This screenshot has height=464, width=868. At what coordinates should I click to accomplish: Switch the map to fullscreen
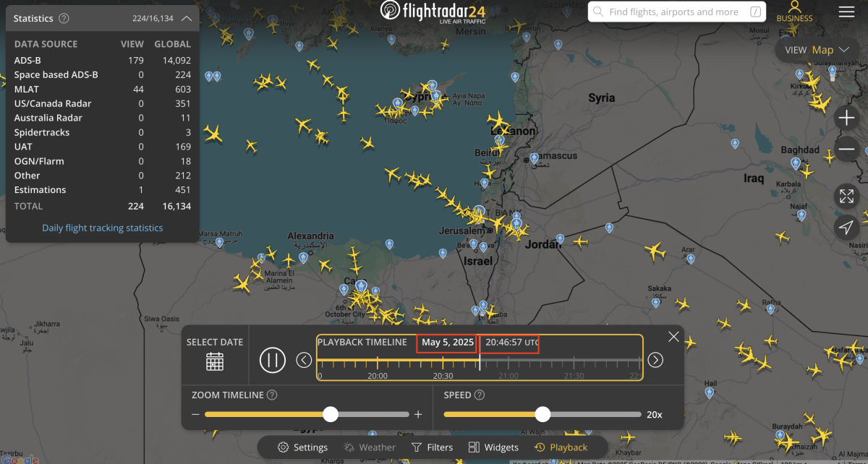[x=846, y=196]
